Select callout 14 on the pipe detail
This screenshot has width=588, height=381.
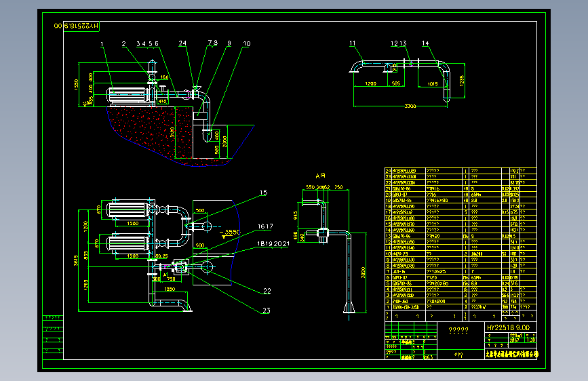pos(425,43)
